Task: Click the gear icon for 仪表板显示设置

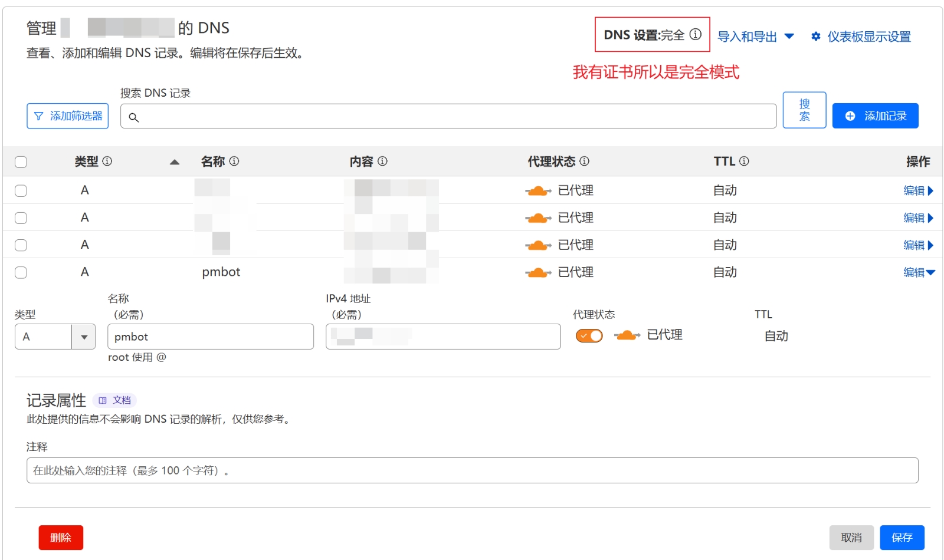Action: tap(815, 37)
